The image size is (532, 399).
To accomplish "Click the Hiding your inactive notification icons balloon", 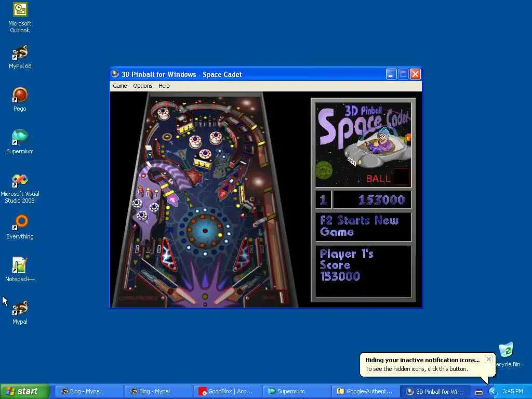I will coord(428,364).
